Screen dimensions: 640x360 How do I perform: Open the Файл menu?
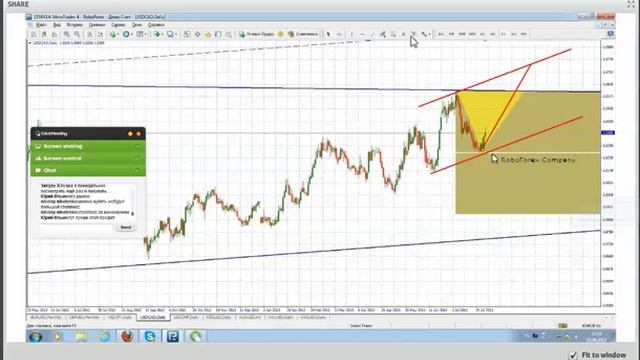click(41, 25)
